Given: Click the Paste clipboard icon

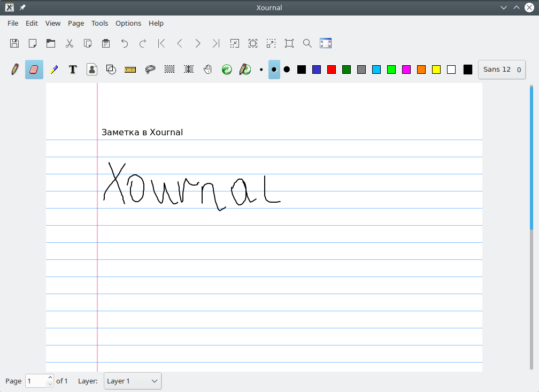Looking at the screenshot, I should (106, 43).
